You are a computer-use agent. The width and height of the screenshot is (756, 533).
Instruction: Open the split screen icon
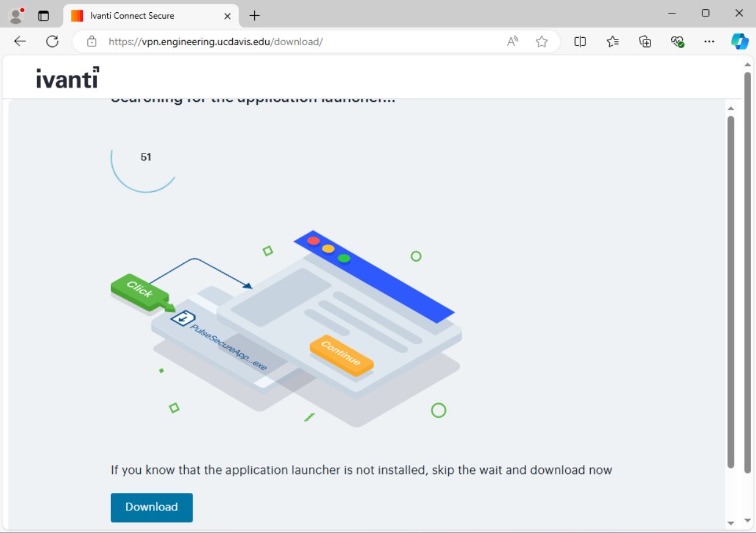click(x=580, y=41)
